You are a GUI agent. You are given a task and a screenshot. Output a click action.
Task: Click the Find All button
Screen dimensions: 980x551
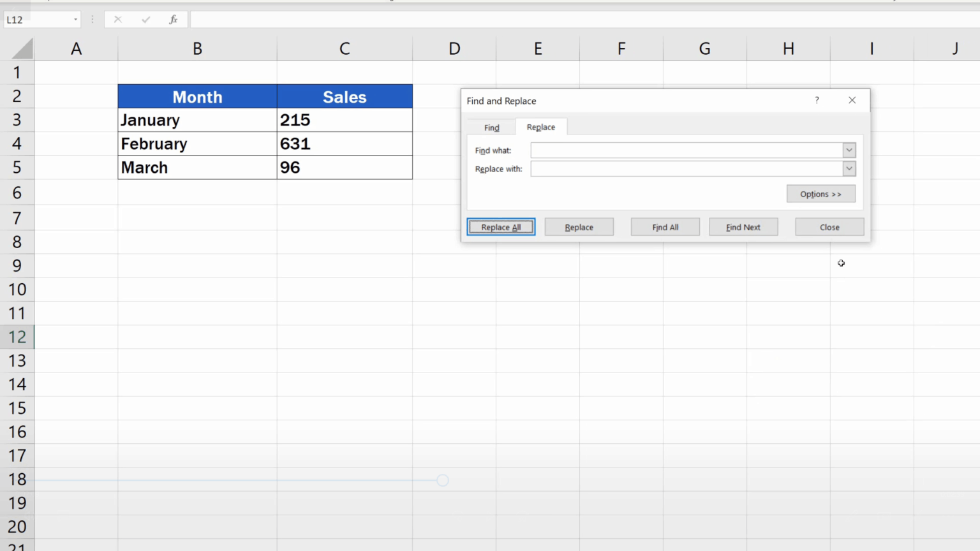point(665,227)
